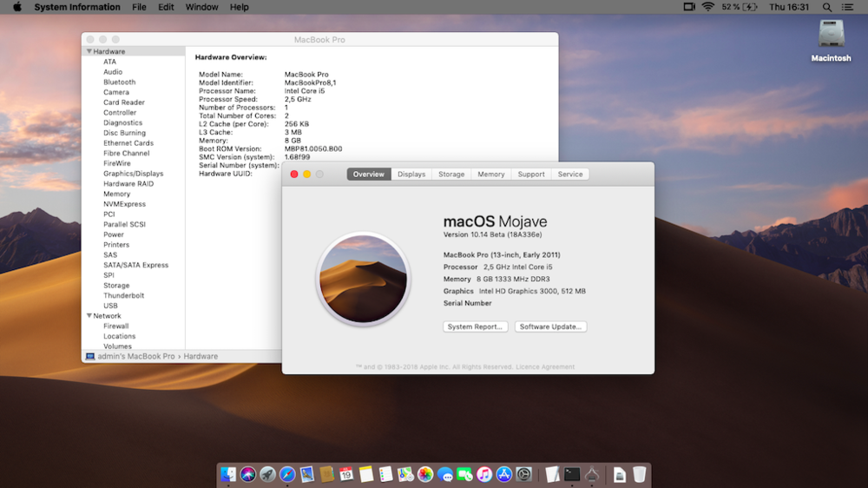Switch to the Support tab

pos(531,174)
